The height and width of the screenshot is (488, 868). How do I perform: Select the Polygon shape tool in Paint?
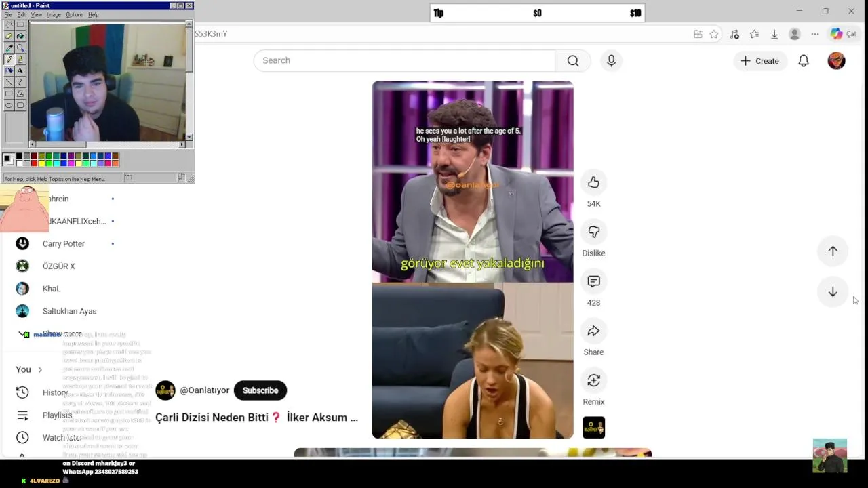click(x=20, y=94)
